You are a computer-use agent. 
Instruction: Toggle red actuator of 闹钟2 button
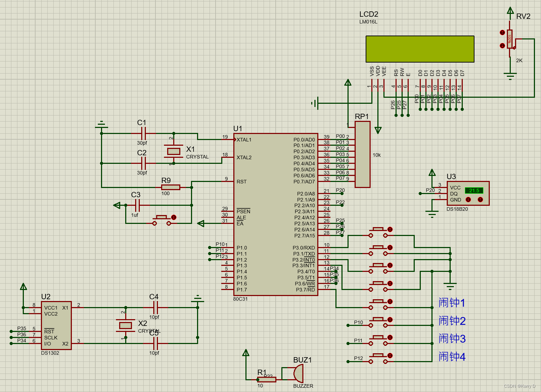[x=390, y=319]
